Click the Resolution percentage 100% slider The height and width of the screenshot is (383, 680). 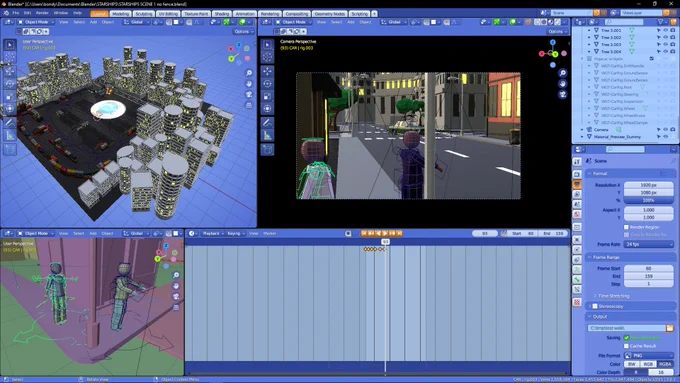[x=649, y=200]
